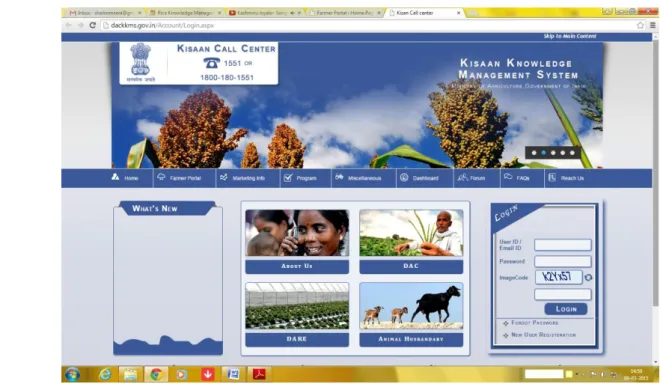Click the Miscellaneous tractor icon
Image resolution: width=663 pixels, height=384 pixels.
tap(339, 177)
